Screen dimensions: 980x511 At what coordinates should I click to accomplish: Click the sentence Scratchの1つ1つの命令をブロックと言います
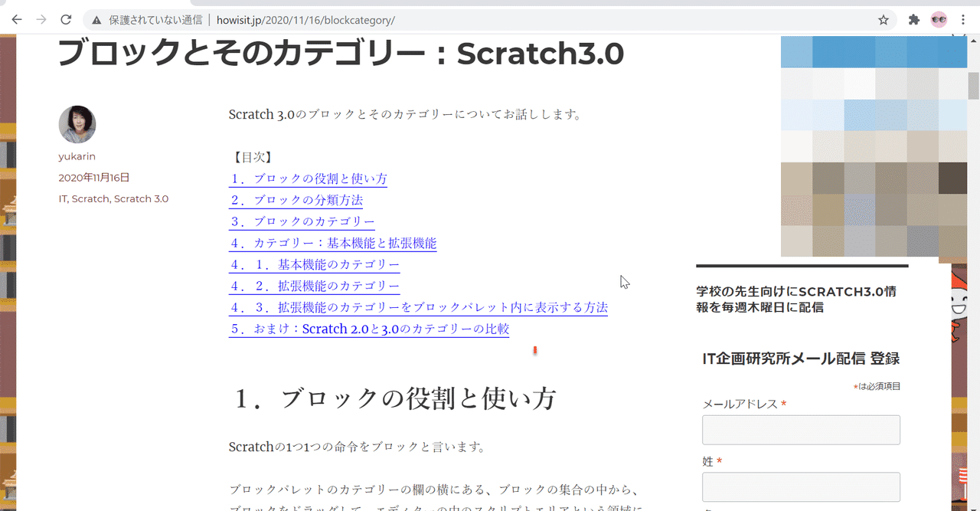click(357, 447)
